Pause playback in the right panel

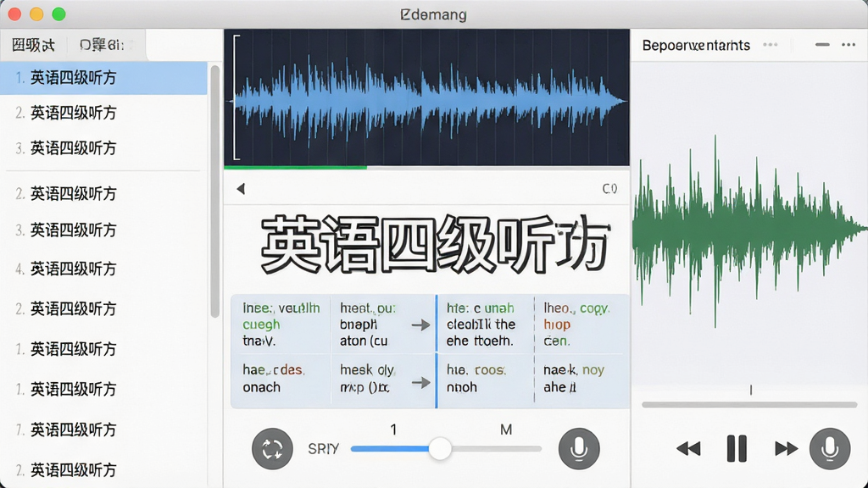pyautogui.click(x=737, y=448)
